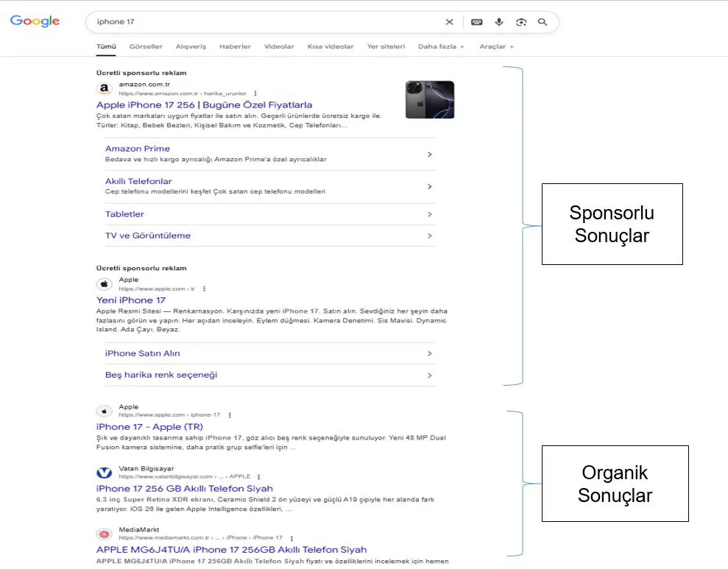Switch to Görseller tab
This screenshot has width=728, height=569.
(146, 46)
